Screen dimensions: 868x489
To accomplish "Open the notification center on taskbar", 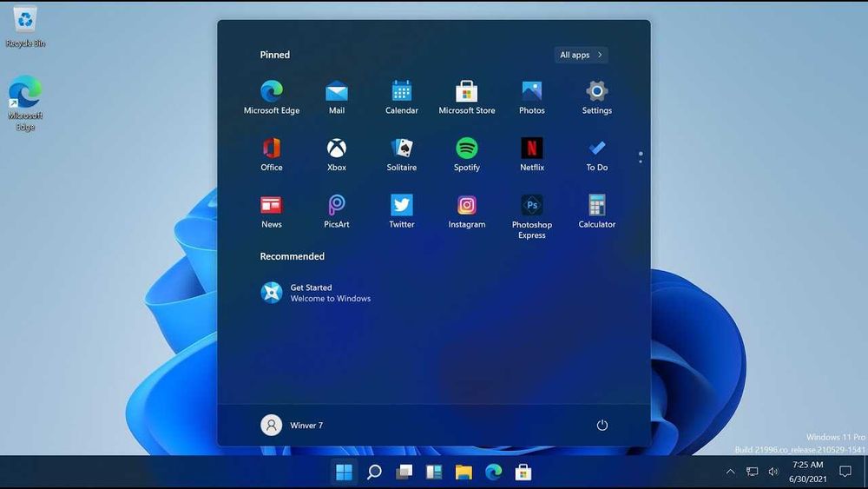I will pos(845,472).
